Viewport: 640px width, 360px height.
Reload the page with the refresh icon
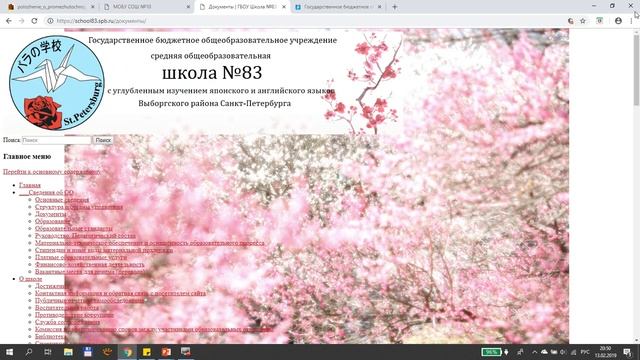pyautogui.click(x=34, y=21)
